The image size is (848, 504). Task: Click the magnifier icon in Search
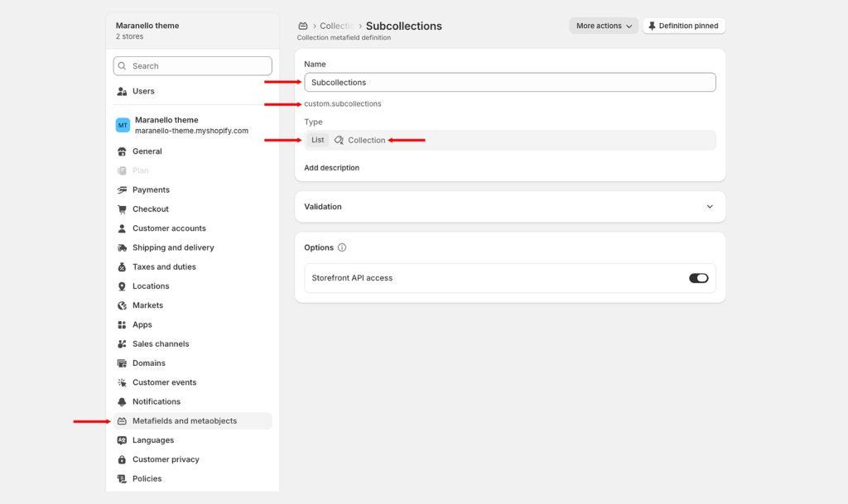pos(123,66)
